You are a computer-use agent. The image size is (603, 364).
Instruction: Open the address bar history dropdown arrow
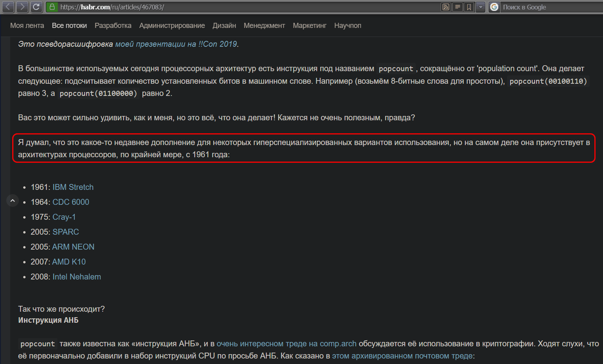click(480, 7)
